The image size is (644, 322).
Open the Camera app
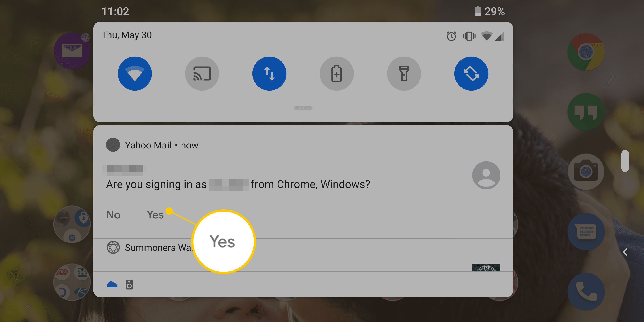pos(586,172)
